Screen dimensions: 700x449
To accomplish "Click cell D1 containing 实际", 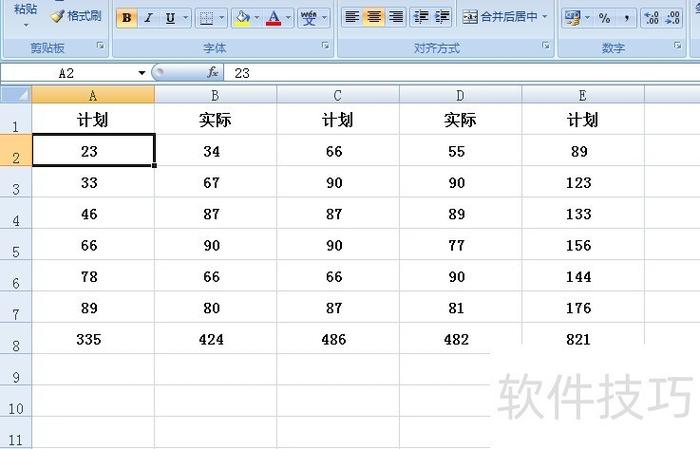I will point(460,119).
